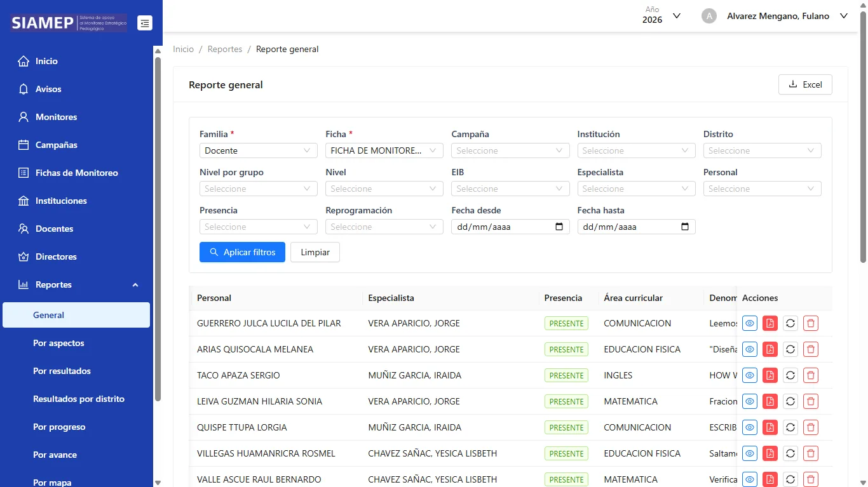Export ARIAS QUISOCALA row to PDF
Viewport: 868px width, 487px height.
[x=770, y=349]
